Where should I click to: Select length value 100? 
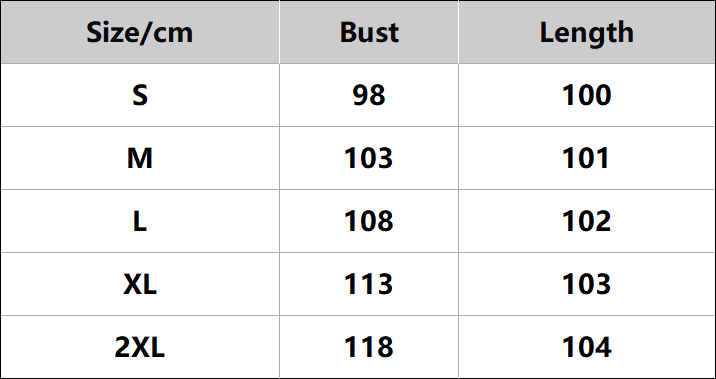pyautogui.click(x=587, y=95)
